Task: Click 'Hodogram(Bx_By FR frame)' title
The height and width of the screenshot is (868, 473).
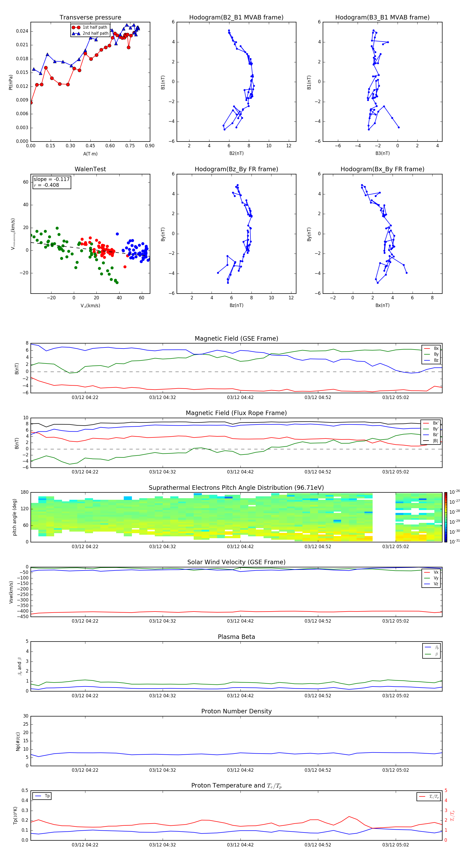Action: [x=382, y=169]
